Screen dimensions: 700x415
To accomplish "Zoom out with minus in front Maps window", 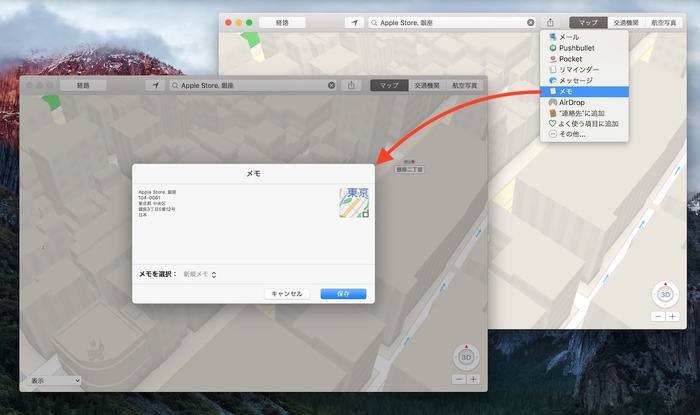I will 459,379.
